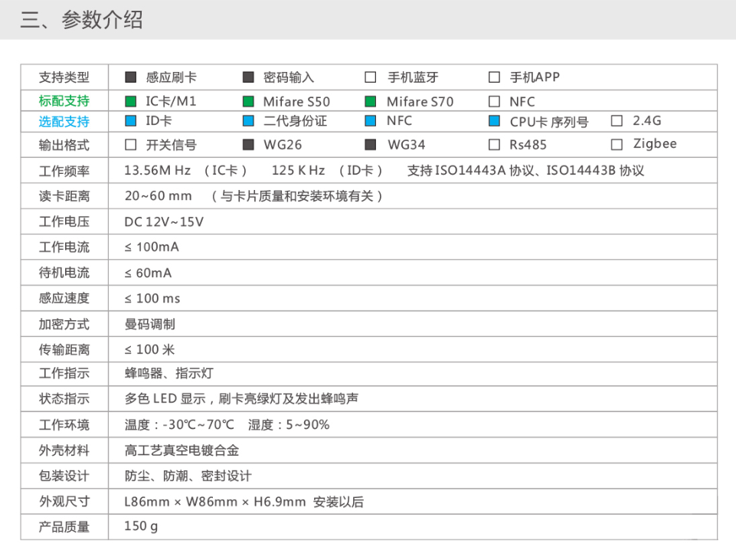Enable the 2.4G checkbox
Viewport: 736px width, 560px height.
click(x=617, y=121)
